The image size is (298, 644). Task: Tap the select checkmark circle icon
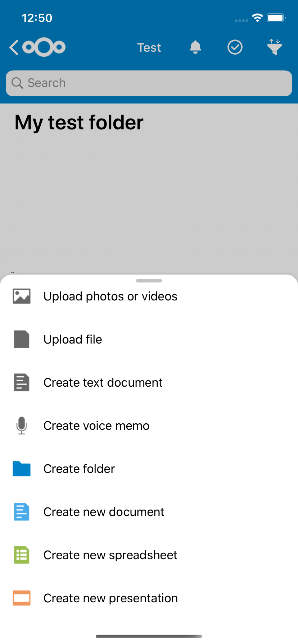235,47
